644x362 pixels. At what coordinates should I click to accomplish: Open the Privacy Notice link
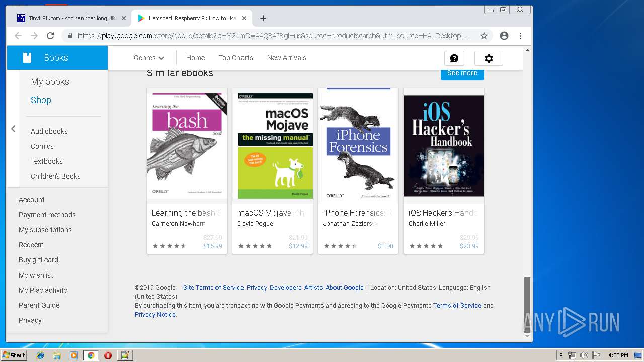pyautogui.click(x=155, y=315)
